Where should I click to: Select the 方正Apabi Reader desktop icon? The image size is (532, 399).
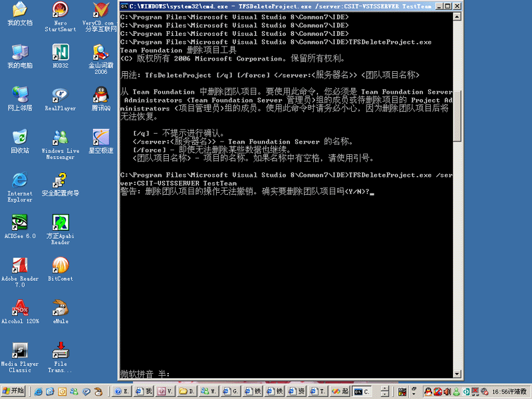pos(61,229)
